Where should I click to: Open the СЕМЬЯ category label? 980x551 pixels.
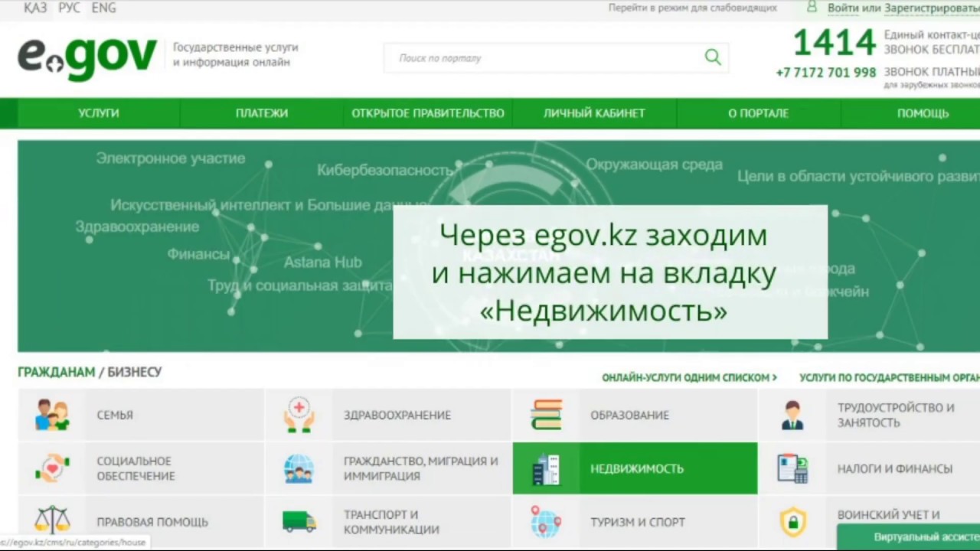click(115, 415)
